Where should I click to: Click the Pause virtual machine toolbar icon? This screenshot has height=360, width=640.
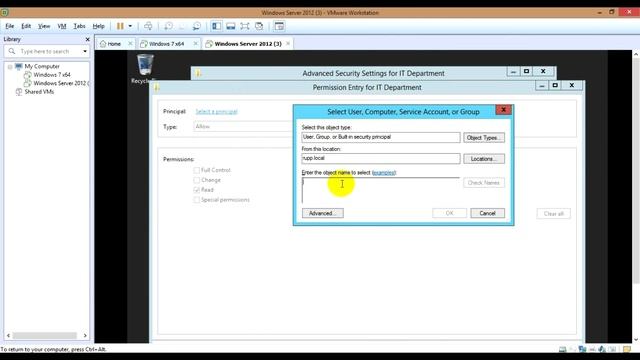pyautogui.click(x=120, y=26)
